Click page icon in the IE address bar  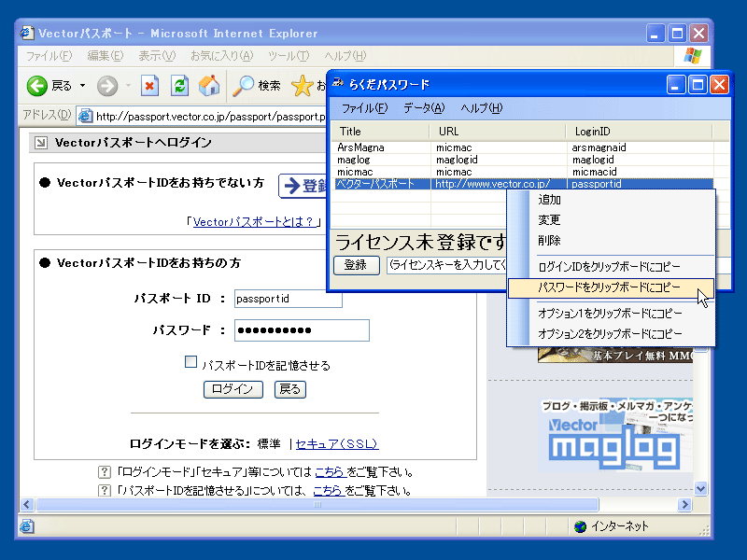click(x=85, y=116)
